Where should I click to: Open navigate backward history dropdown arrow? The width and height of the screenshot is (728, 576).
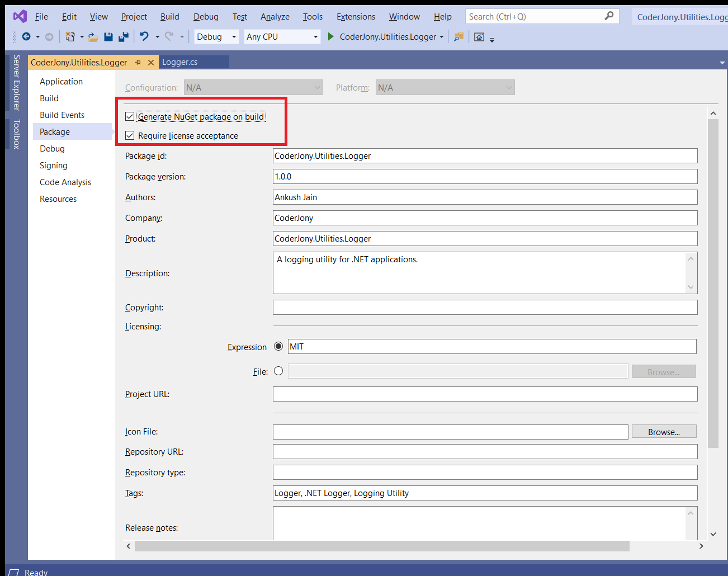pos(38,37)
